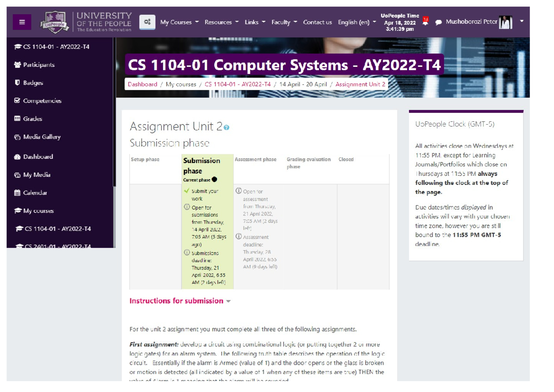Viewport: 554px width, 392px height.
Task: Open the Faculty menu
Action: 283,22
